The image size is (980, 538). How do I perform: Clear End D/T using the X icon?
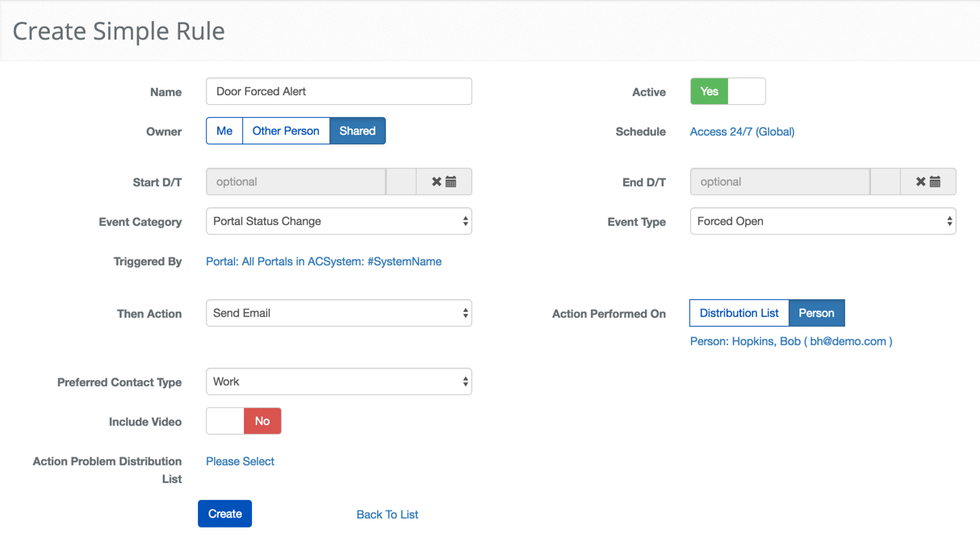(920, 182)
